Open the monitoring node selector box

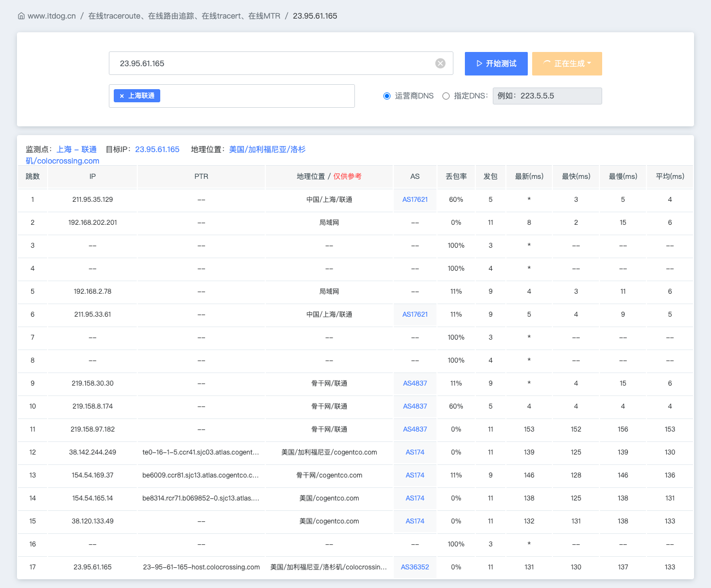click(232, 96)
